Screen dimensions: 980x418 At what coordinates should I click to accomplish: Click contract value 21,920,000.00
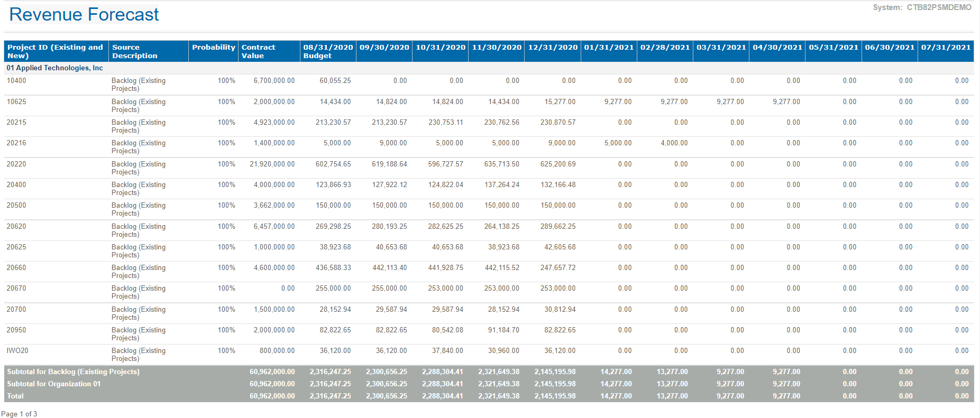(272, 164)
